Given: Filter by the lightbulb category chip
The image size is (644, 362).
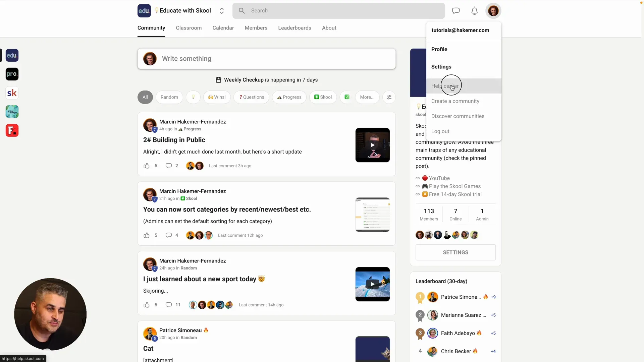Looking at the screenshot, I should coord(193,97).
